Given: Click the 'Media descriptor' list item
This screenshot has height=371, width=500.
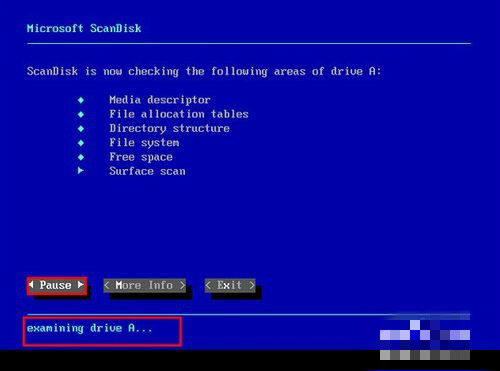Looking at the screenshot, I should pos(160,100).
